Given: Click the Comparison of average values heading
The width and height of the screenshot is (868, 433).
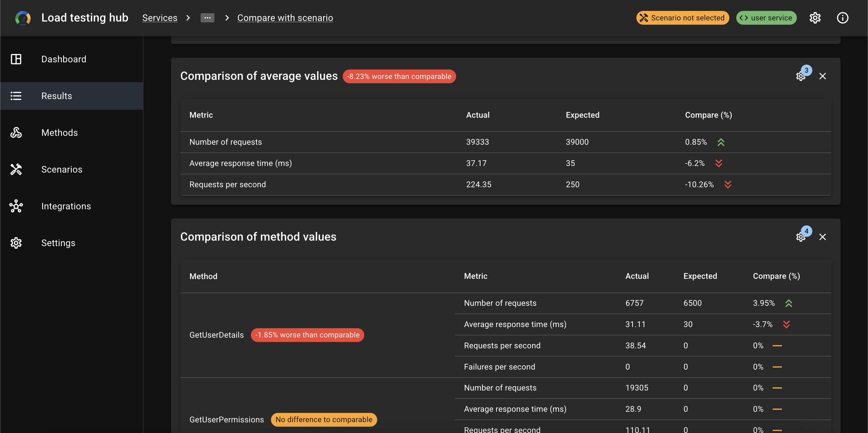Looking at the screenshot, I should [259, 76].
